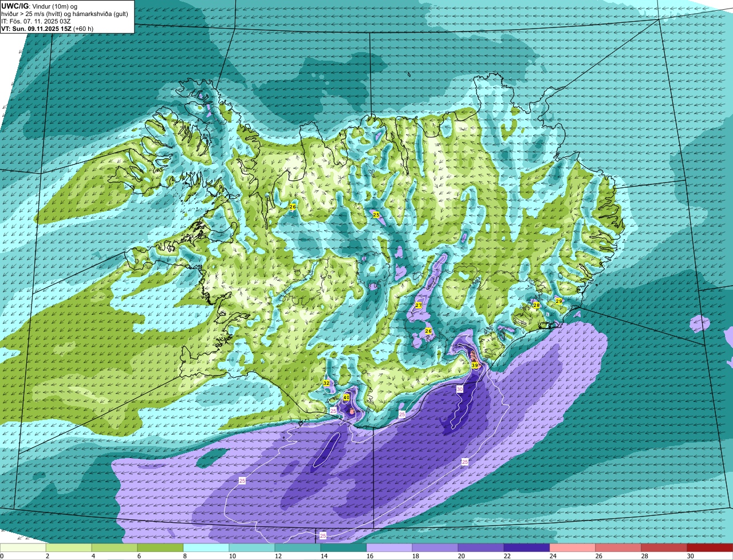Screen dimensions: 733x560
Task: Click the '6' tick label on the scale
Action: [x=139, y=556]
